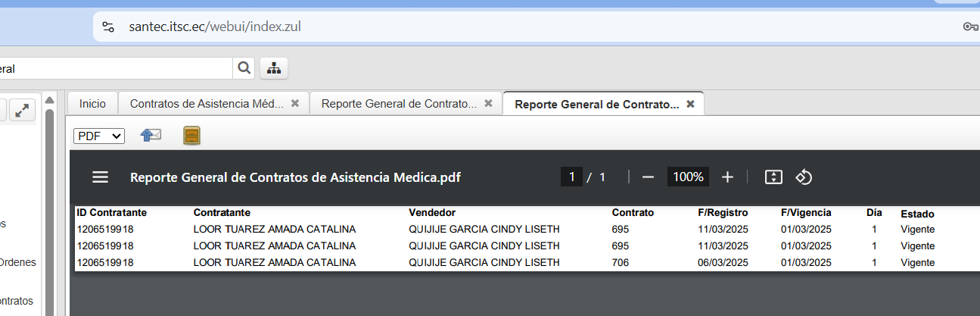Open the menu tree hierarchy icon
The width and height of the screenshot is (980, 316).
click(x=274, y=68)
